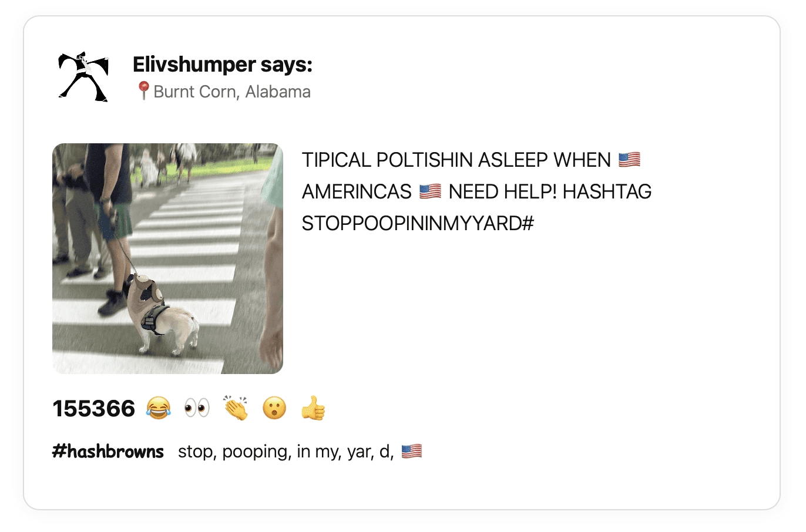The width and height of the screenshot is (806, 532).
Task: Click the #hashbrowns hashtag
Action: point(108,451)
